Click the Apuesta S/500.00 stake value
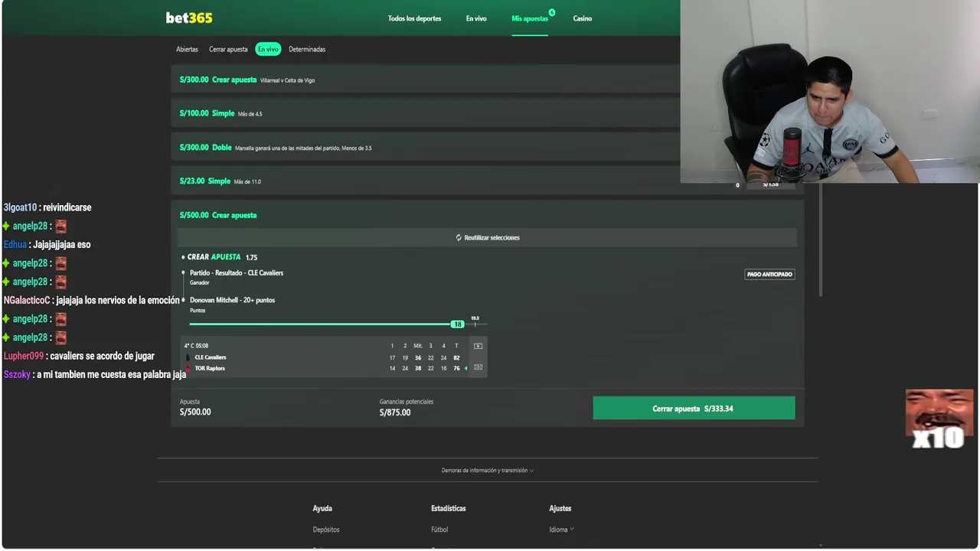Viewport: 980px width, 551px height. click(195, 412)
